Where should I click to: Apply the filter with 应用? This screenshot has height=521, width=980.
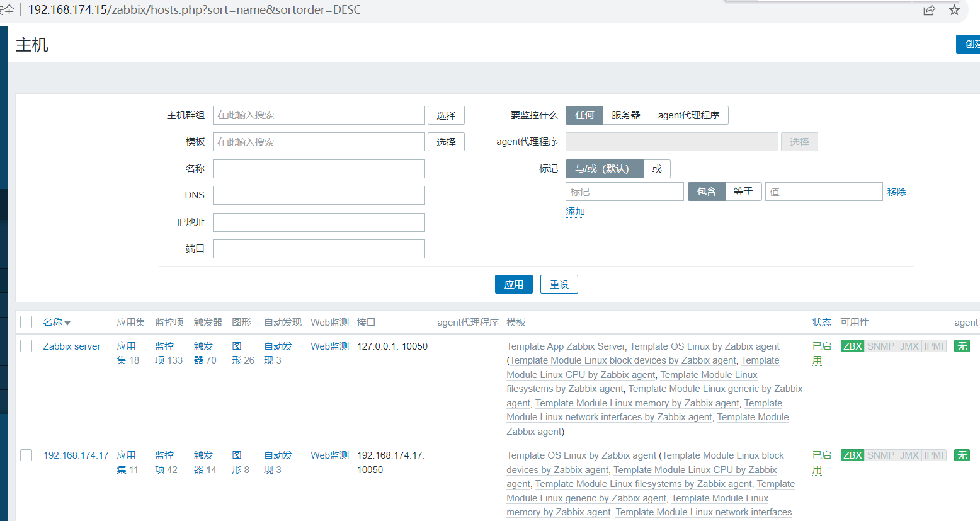tap(514, 284)
